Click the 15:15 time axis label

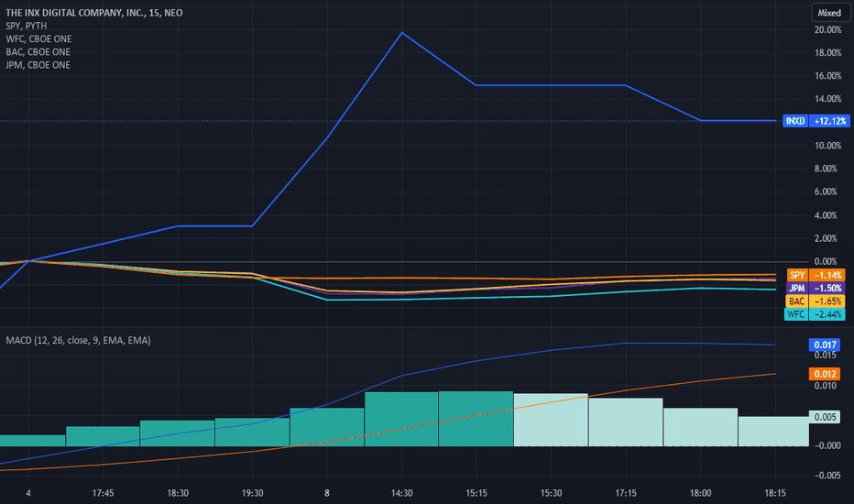(x=476, y=493)
